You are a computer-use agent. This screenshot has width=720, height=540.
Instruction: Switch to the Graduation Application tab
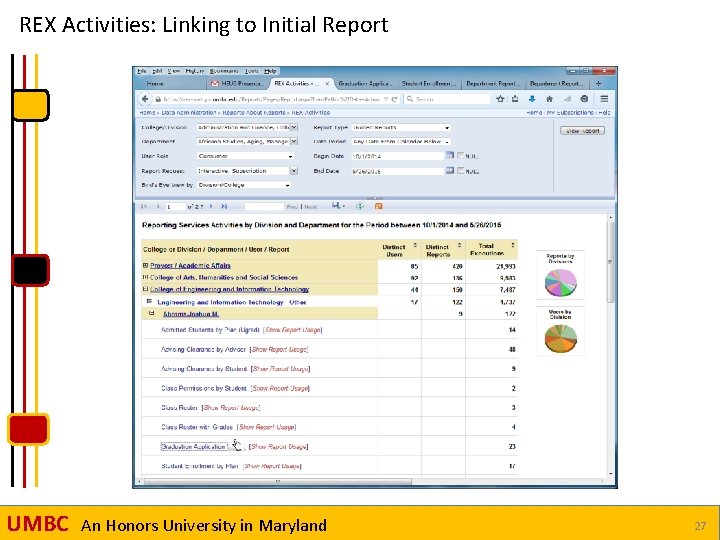pos(365,84)
